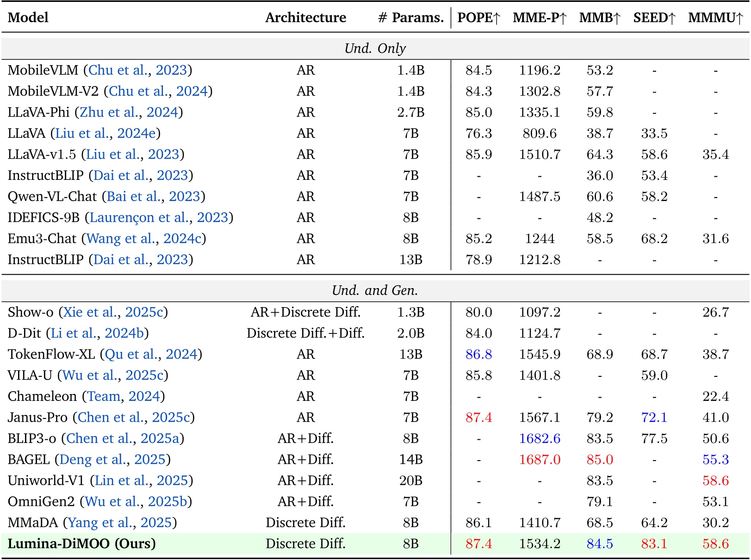Select the POPE column header
Viewport: 751px width, 560px height.
pyautogui.click(x=480, y=18)
